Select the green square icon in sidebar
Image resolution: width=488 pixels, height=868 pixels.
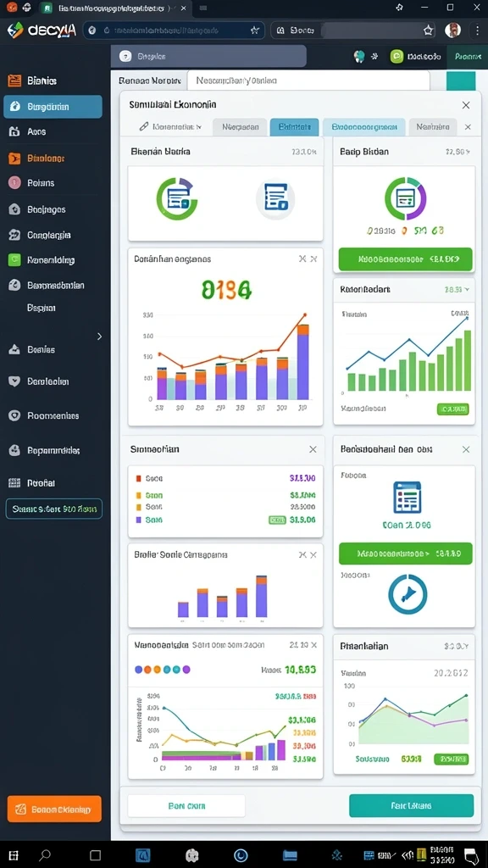pyautogui.click(x=15, y=260)
